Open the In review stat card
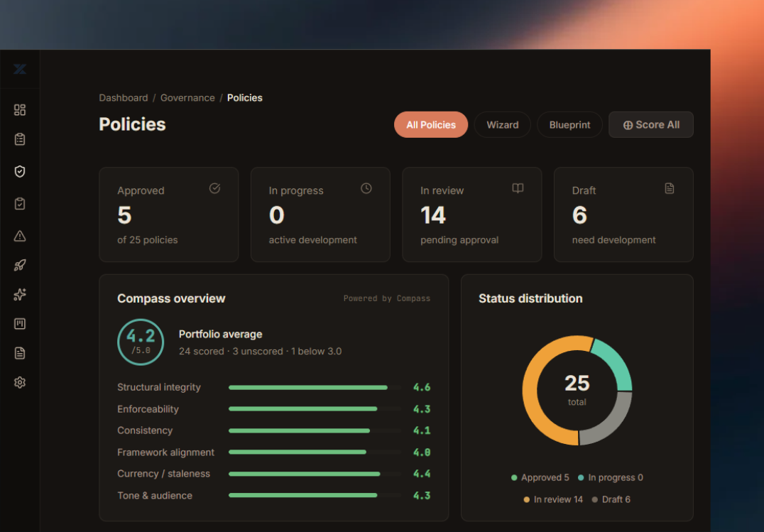This screenshot has height=532, width=764. coord(471,215)
